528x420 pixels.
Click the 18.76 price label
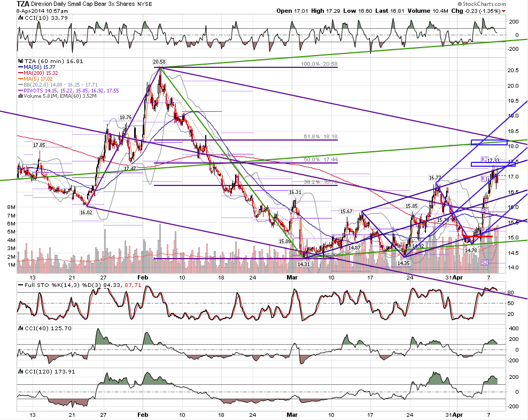(126, 117)
